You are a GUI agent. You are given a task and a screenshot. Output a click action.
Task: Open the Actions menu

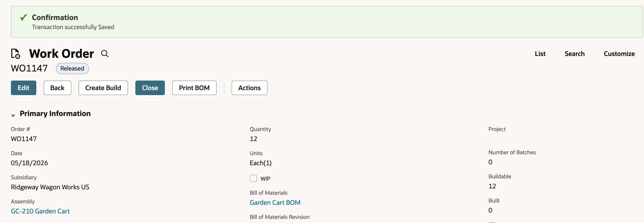click(249, 88)
